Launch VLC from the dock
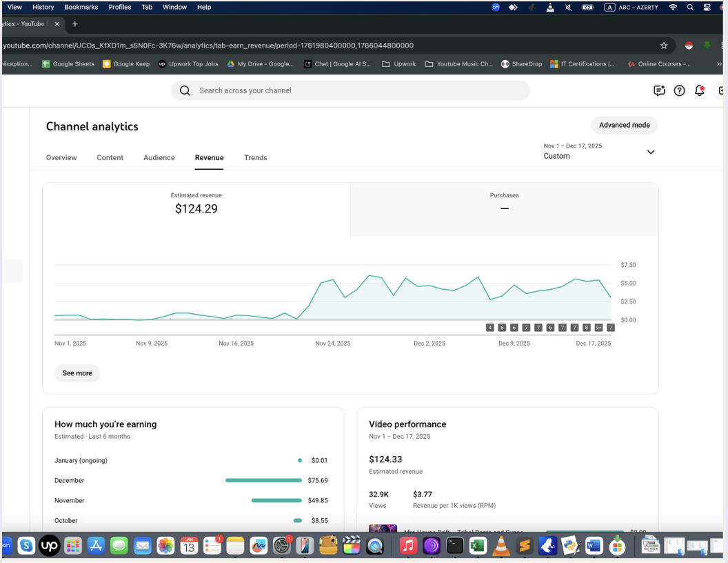728x563 pixels. click(500, 546)
